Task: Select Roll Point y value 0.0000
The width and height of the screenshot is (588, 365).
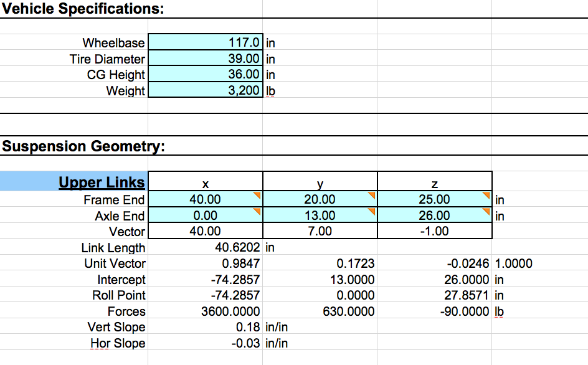Action: [x=355, y=295]
